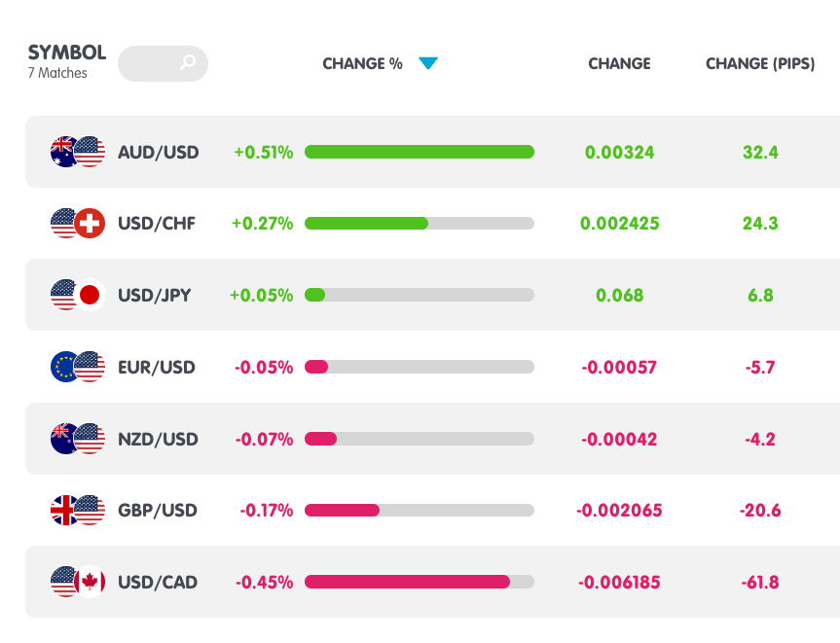Toggle sort order with the blue arrow
The image size is (840, 643).
(428, 64)
